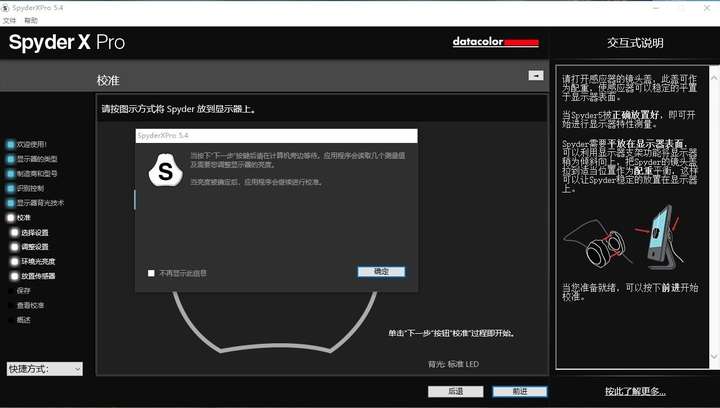Select the 显示器的类型 step
The height and width of the screenshot is (408, 720).
[32, 159]
